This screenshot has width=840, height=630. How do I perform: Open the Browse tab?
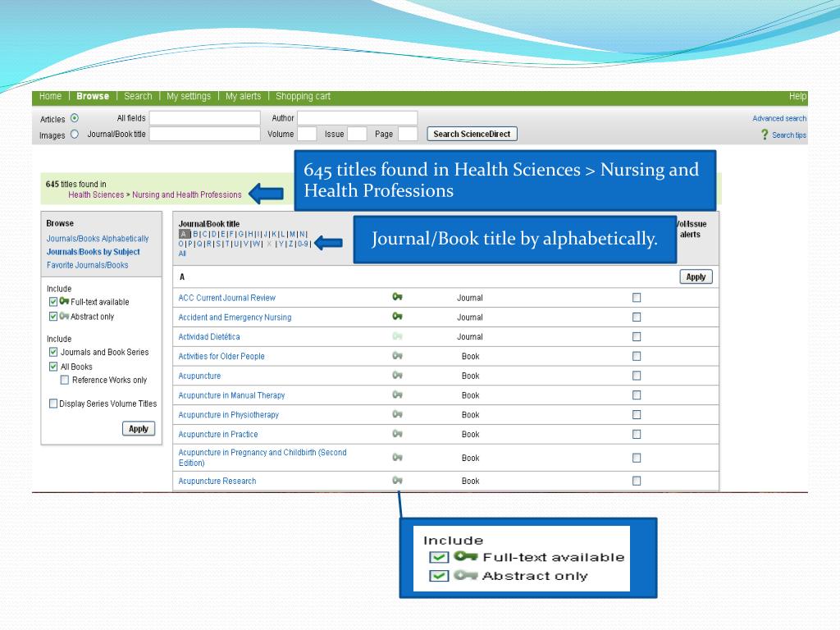point(93,96)
